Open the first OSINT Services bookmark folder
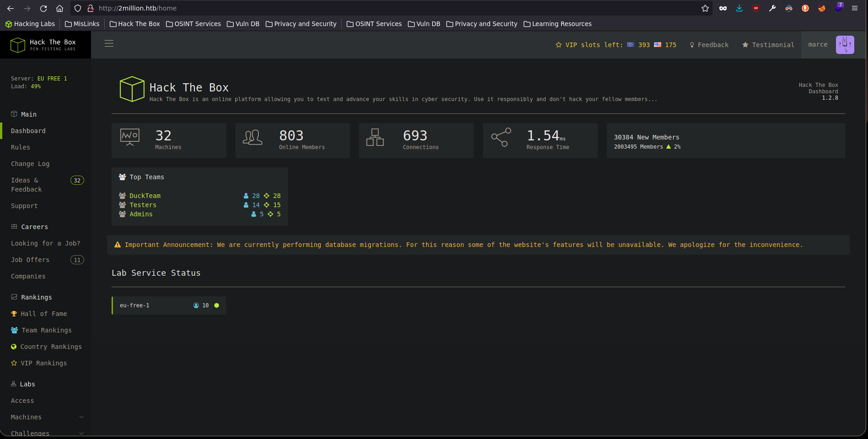 coord(193,24)
